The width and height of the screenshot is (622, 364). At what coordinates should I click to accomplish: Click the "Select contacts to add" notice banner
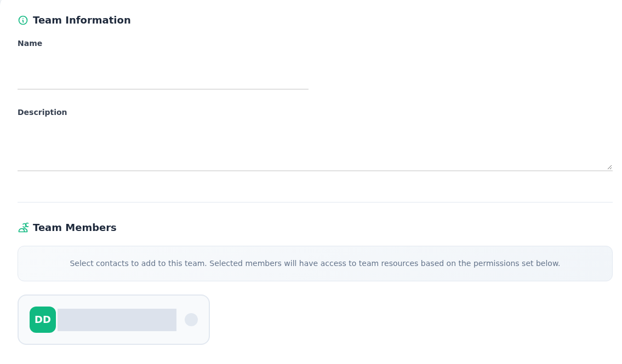tap(315, 264)
